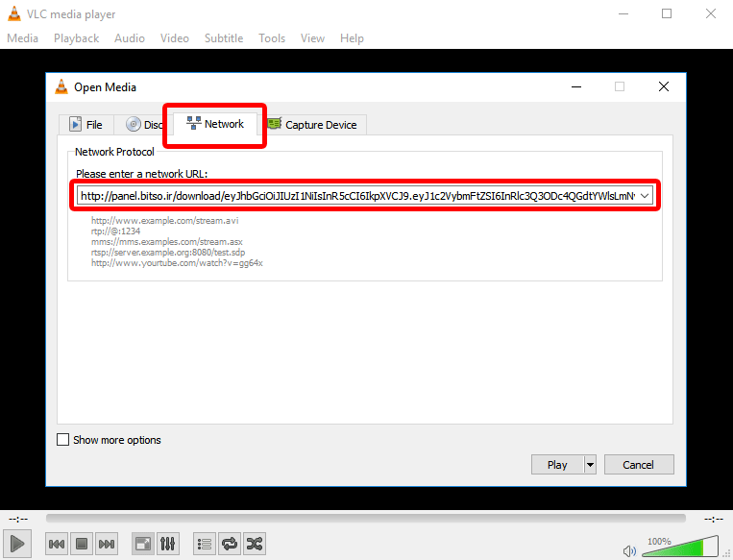Toggle the shuffle random icon
This screenshot has width=733, height=560.
pyautogui.click(x=255, y=544)
